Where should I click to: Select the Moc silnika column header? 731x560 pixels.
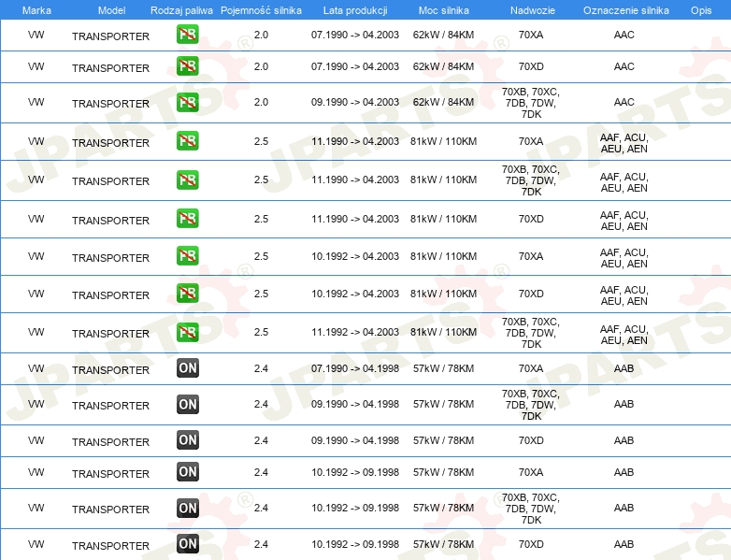coord(444,9)
